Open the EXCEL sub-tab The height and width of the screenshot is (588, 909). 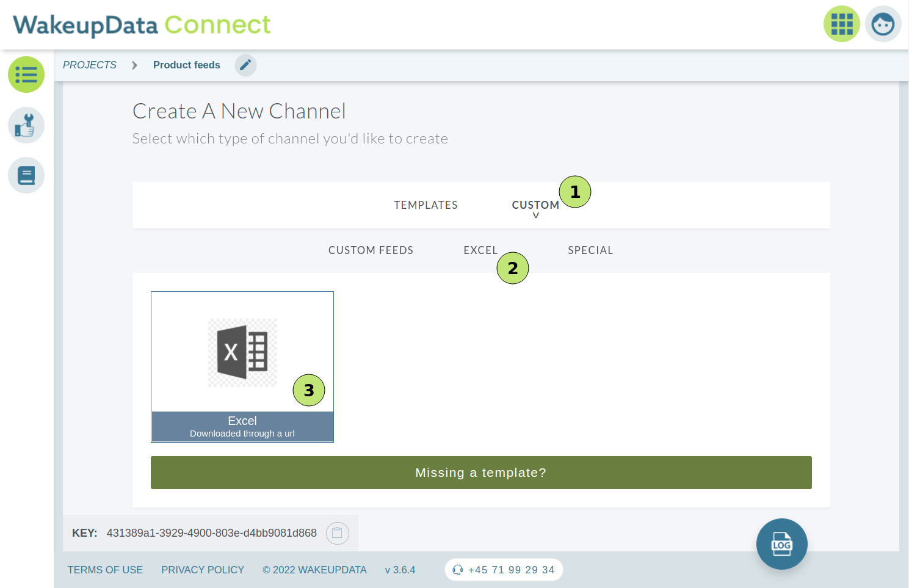tap(480, 250)
